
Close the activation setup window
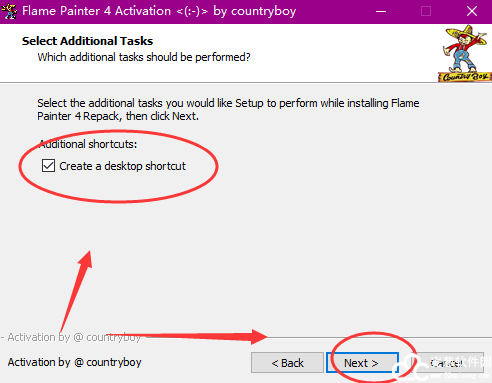[472, 11]
